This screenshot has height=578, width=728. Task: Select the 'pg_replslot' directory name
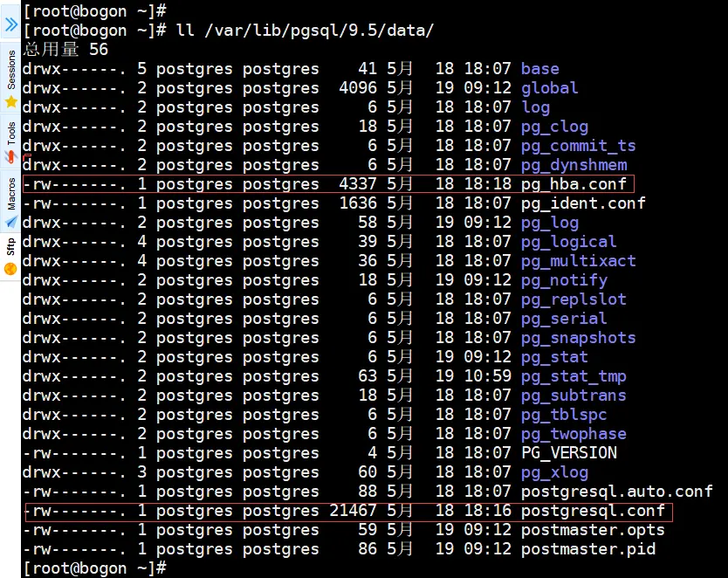tap(573, 299)
